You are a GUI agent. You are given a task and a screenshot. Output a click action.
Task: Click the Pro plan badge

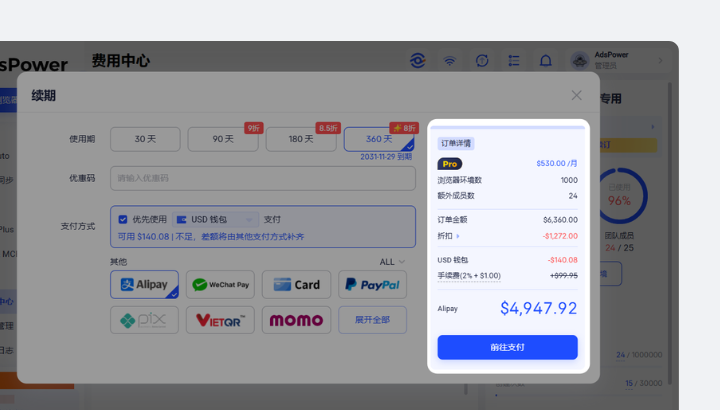click(x=450, y=164)
